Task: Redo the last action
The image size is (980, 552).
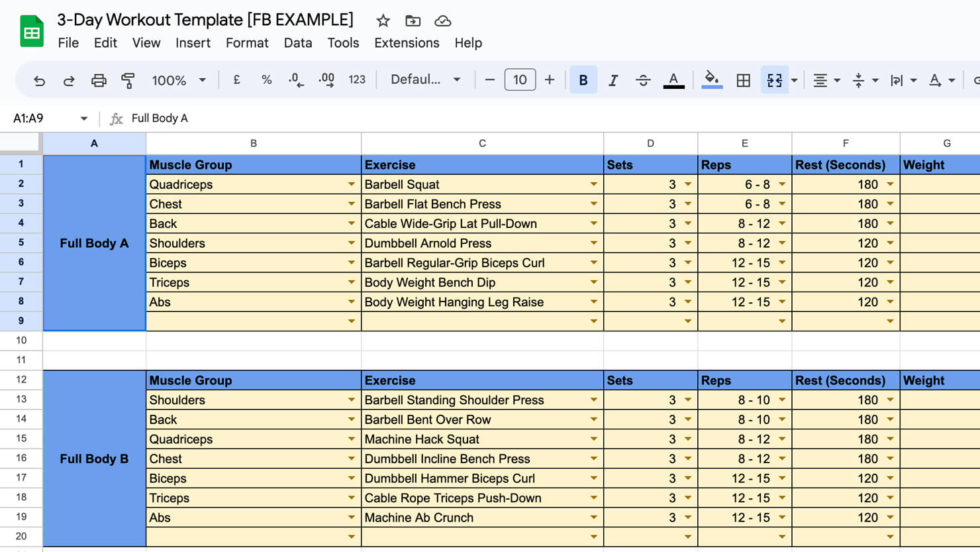Action: 69,80
